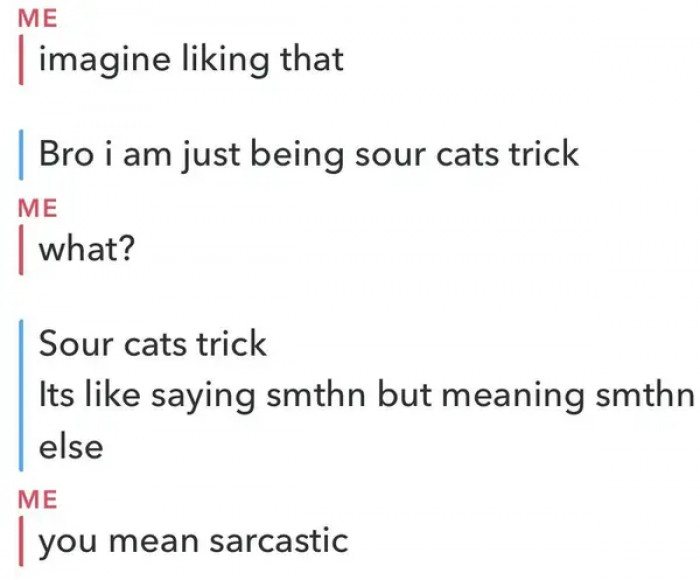Click the ME label above 'imagine liking that'
This screenshot has width=700, height=580.
pyautogui.click(x=38, y=18)
